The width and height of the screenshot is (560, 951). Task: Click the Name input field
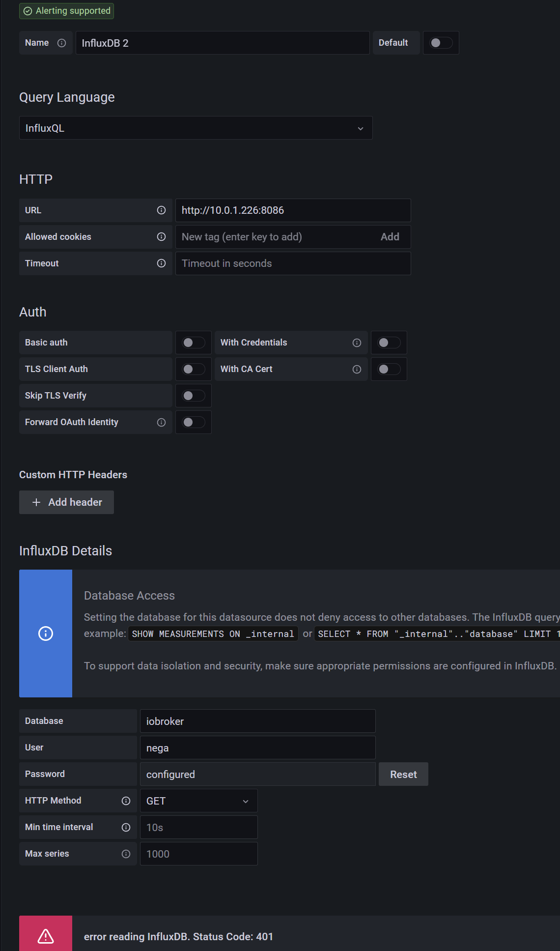(x=223, y=43)
